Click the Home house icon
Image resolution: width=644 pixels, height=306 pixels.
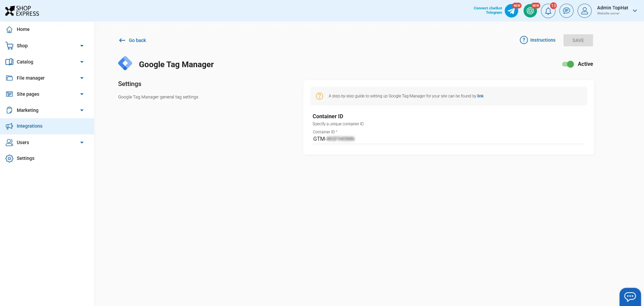pos(9,30)
